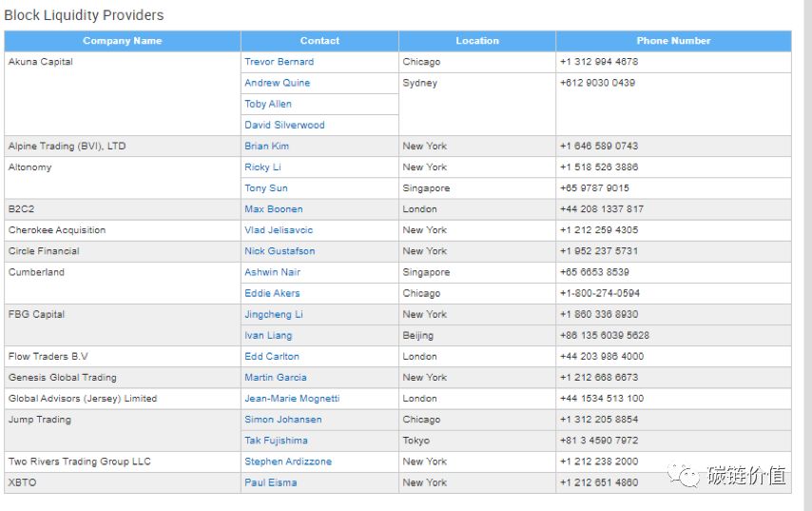Viewport: 812px width, 511px height.
Task: Click the Phone Number column header
Action: [x=673, y=41]
